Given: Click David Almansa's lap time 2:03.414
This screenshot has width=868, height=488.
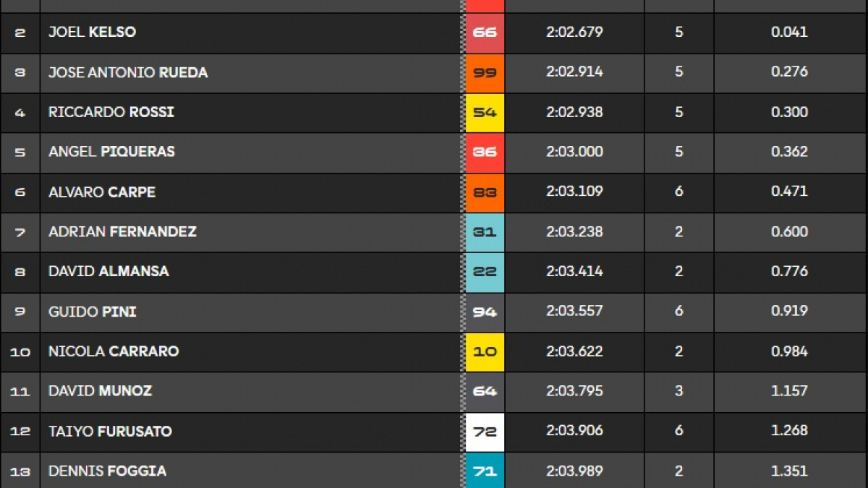Looking at the screenshot, I should click(x=574, y=272).
